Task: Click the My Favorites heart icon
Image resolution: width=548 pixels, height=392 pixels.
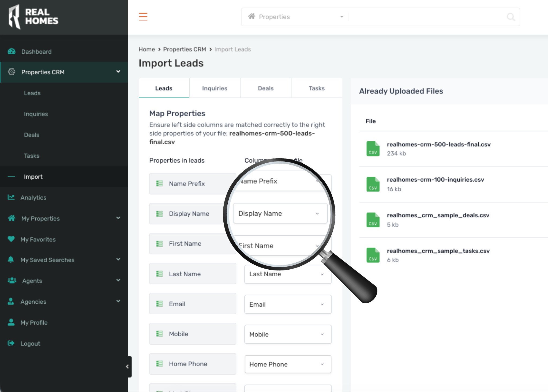Action: [11, 239]
